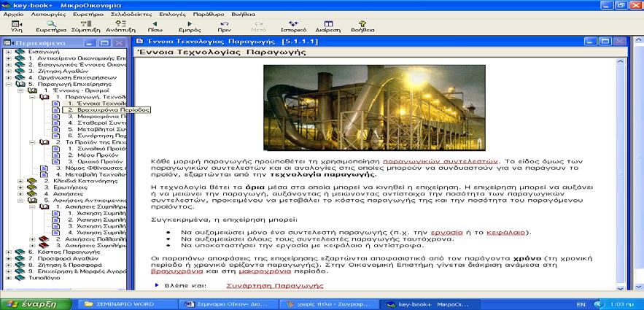The image size is (644, 310).
Task: Collapse 1. Έννοιες - Ορισμοί node
Action: [x=20, y=90]
